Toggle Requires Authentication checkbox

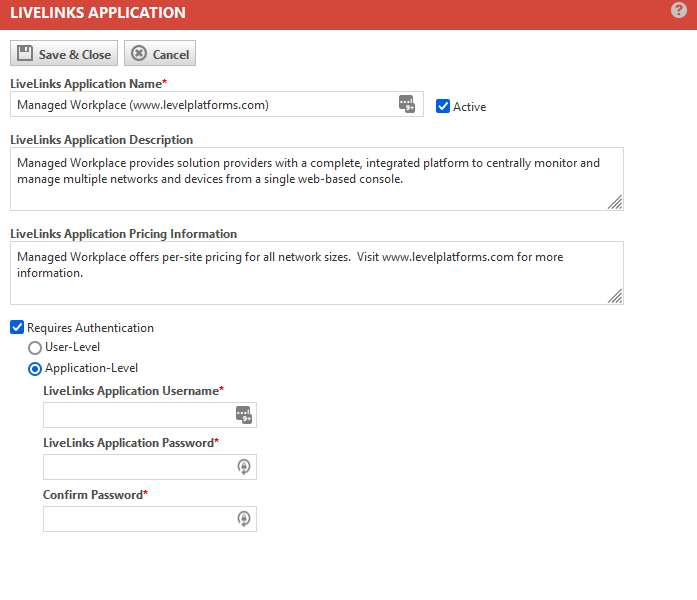pos(17,328)
